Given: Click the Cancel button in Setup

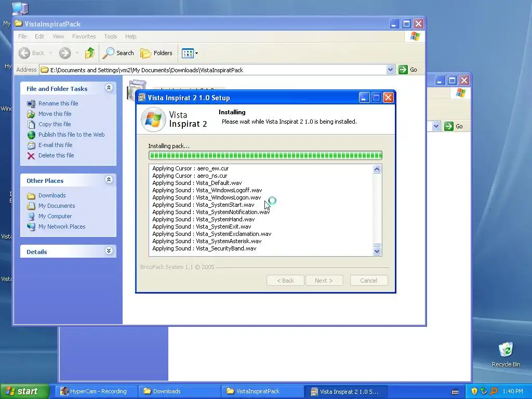Looking at the screenshot, I should (x=368, y=281).
